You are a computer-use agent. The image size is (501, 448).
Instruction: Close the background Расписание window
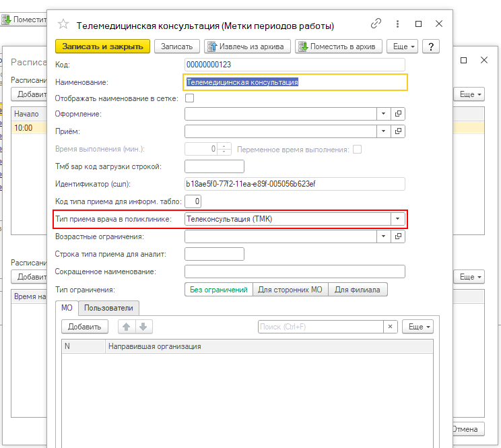484,60
